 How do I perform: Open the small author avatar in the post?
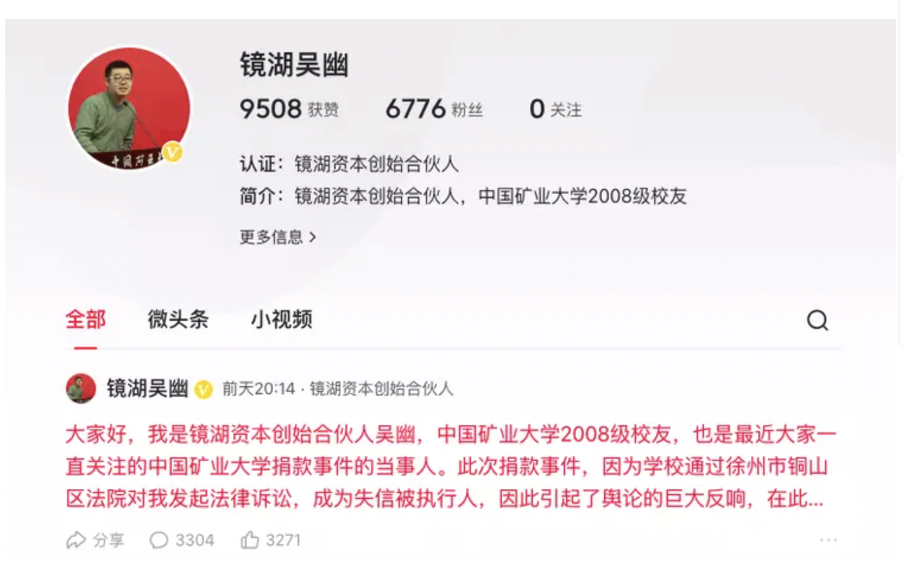(81, 388)
